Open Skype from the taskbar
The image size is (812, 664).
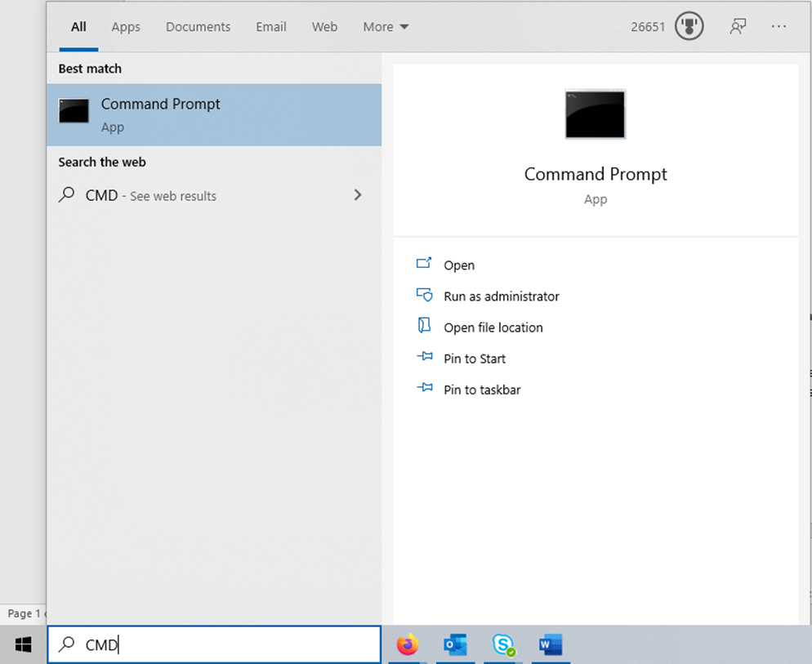tap(504, 644)
